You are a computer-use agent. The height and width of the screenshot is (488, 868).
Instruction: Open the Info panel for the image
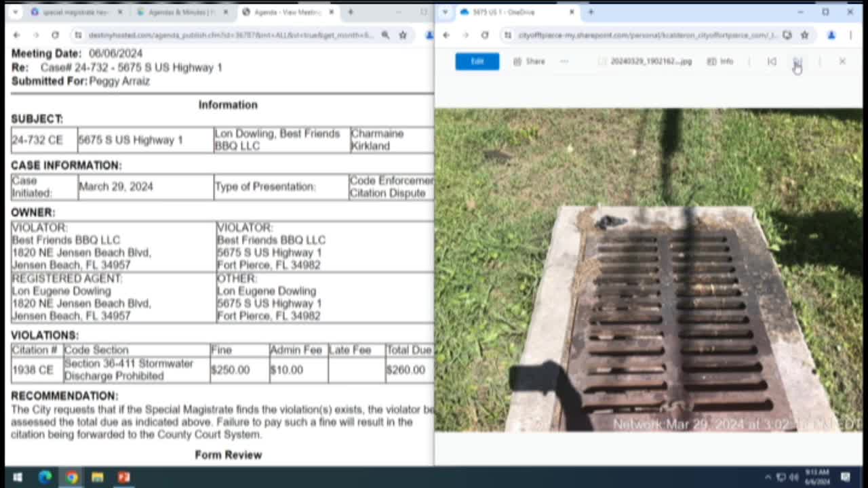coord(721,61)
